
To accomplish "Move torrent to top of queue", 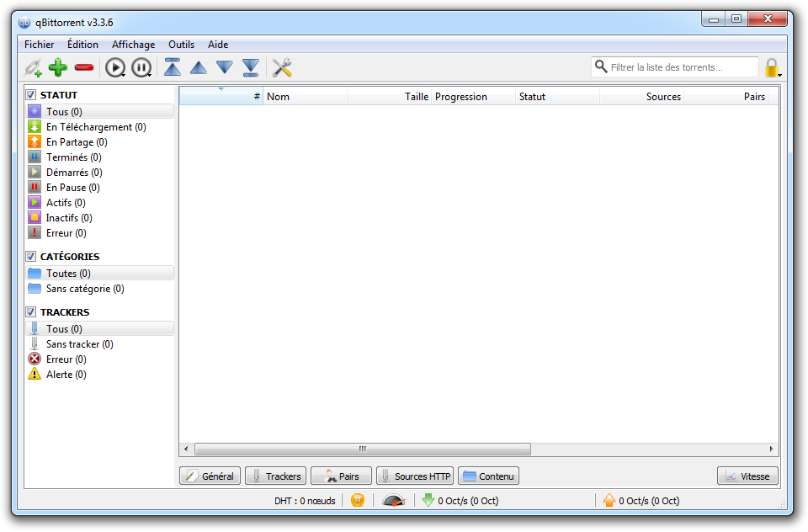I will (172, 67).
